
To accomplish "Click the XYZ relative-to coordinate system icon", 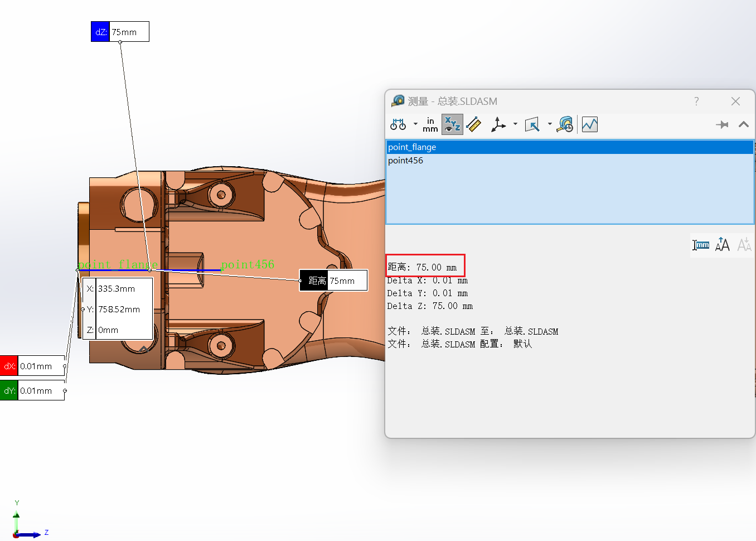I will [x=498, y=124].
